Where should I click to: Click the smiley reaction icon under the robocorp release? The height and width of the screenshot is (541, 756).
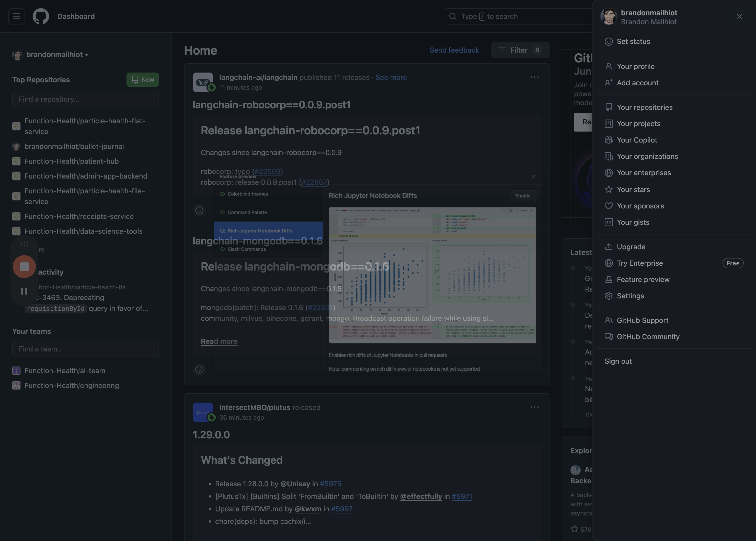coord(199,210)
